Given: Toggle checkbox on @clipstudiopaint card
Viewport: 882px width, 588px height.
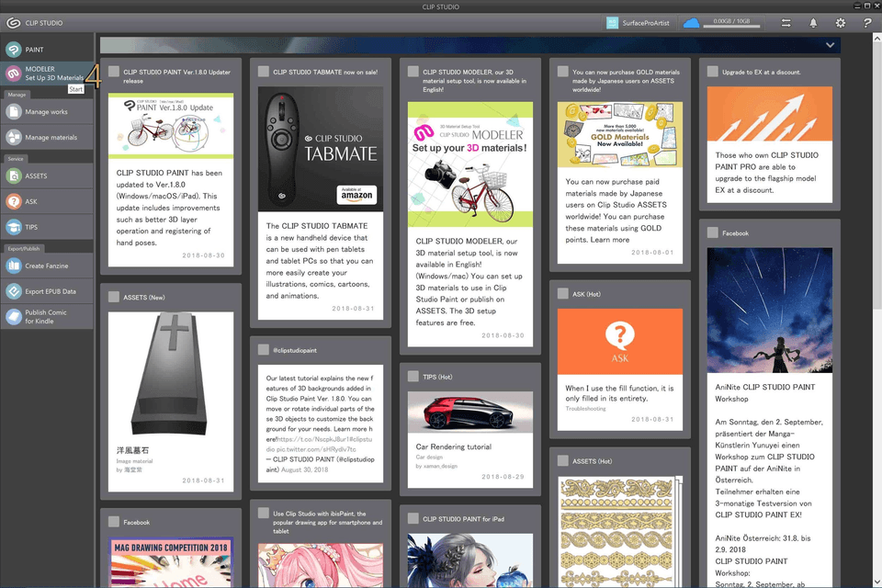Looking at the screenshot, I should coord(264,350).
